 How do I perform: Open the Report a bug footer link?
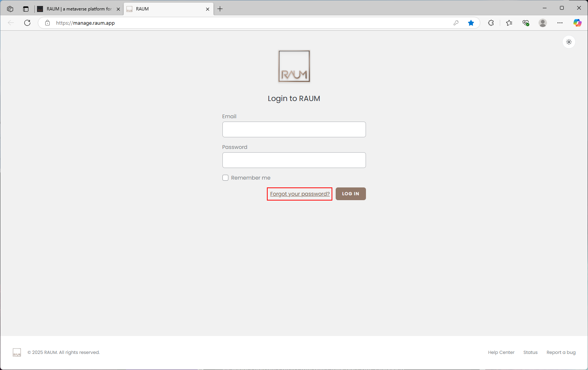pos(561,352)
